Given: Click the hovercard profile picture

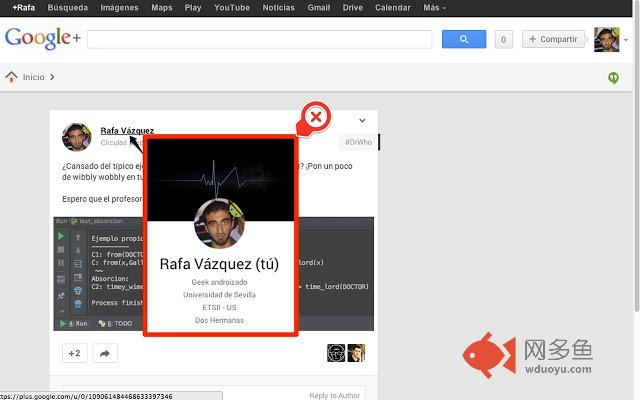Looking at the screenshot, I should pyautogui.click(x=219, y=223).
